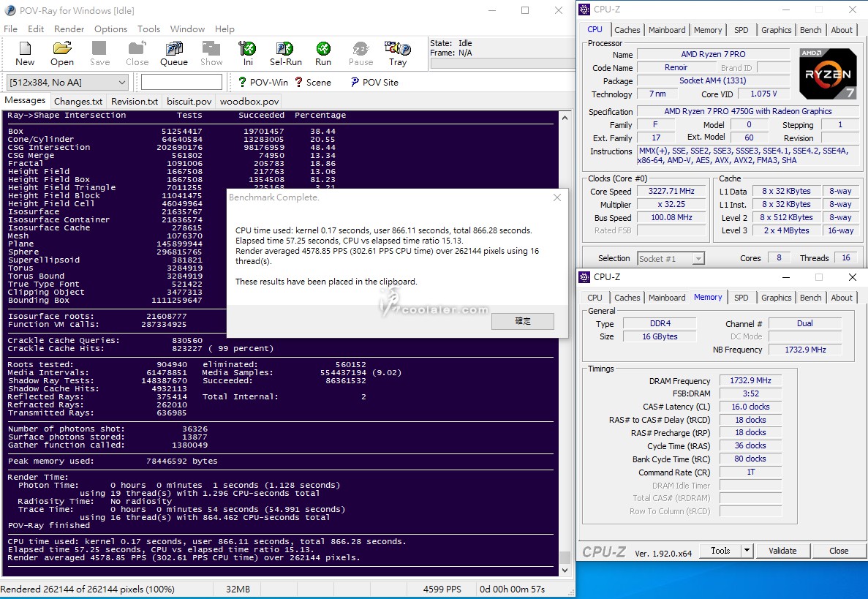This screenshot has width=868, height=599.
Task: Visit the POV Site link
Action: click(374, 82)
